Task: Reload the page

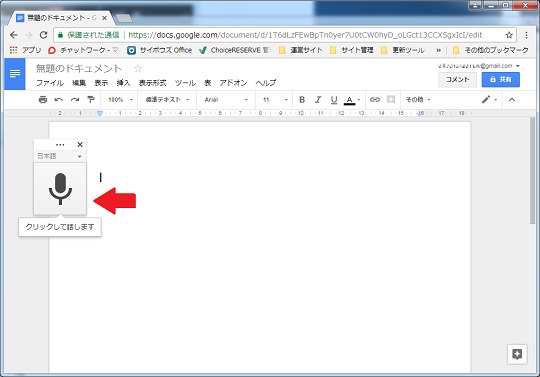Action: (43, 35)
